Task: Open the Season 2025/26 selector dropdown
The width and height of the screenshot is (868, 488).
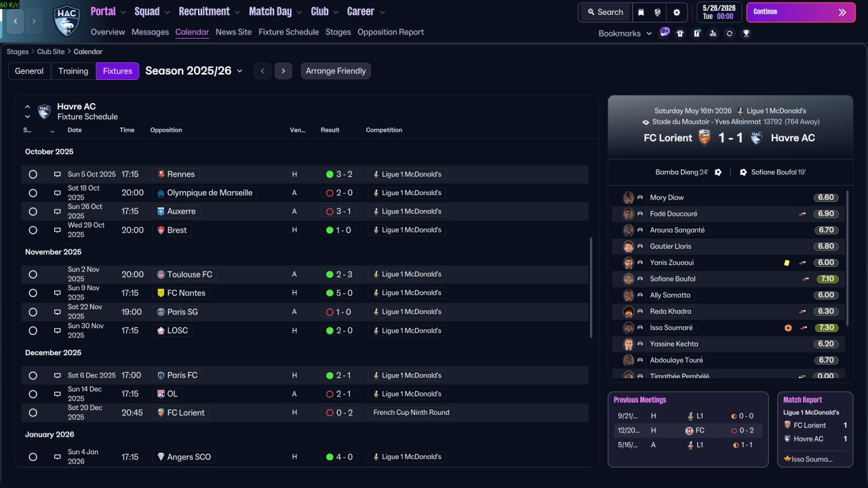Action: click(x=194, y=70)
